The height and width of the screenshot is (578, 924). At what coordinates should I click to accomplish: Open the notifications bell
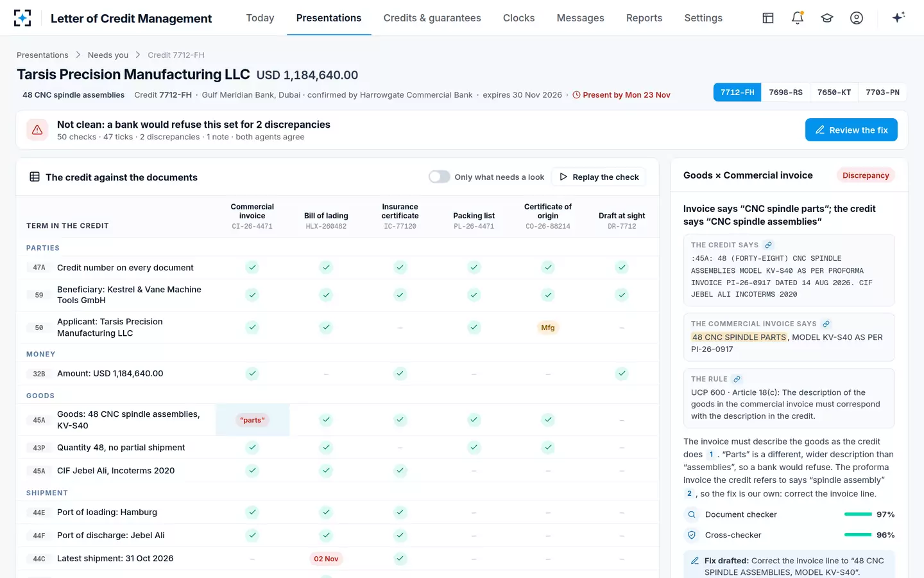(x=798, y=18)
